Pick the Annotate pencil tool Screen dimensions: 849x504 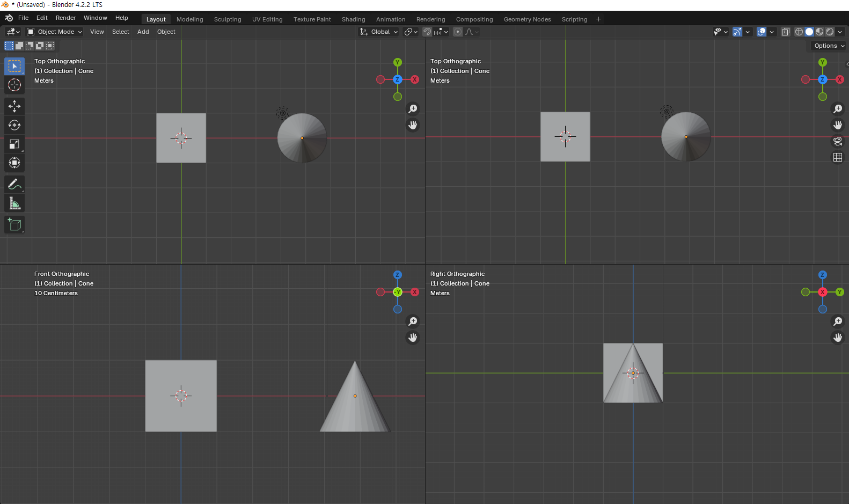click(x=14, y=185)
